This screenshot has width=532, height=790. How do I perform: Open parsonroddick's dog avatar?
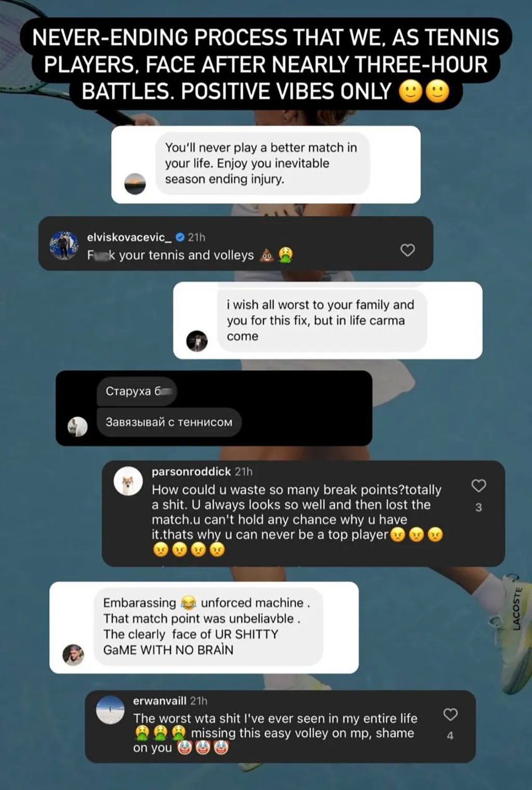coord(128,481)
